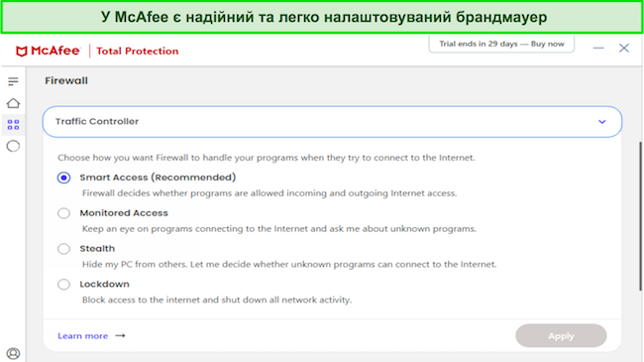Viewport: 644px width, 362px height.
Task: Click the Smart Access (Recommended) label
Action: [x=158, y=178]
